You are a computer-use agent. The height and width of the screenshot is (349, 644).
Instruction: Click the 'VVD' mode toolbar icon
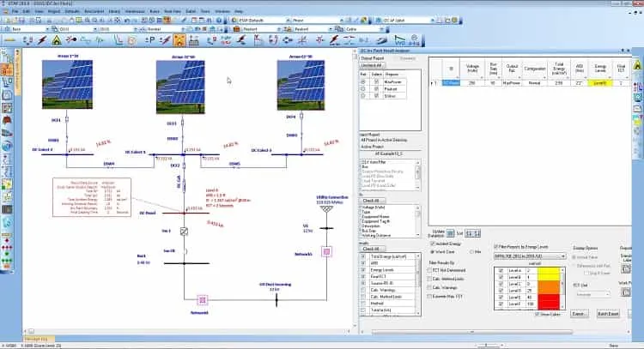(x=399, y=40)
